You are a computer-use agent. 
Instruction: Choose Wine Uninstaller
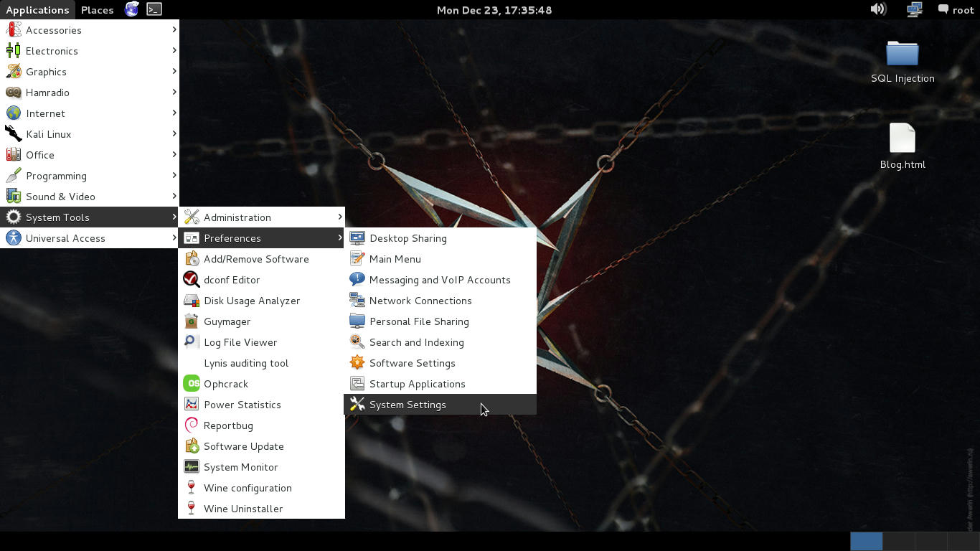(x=261, y=509)
